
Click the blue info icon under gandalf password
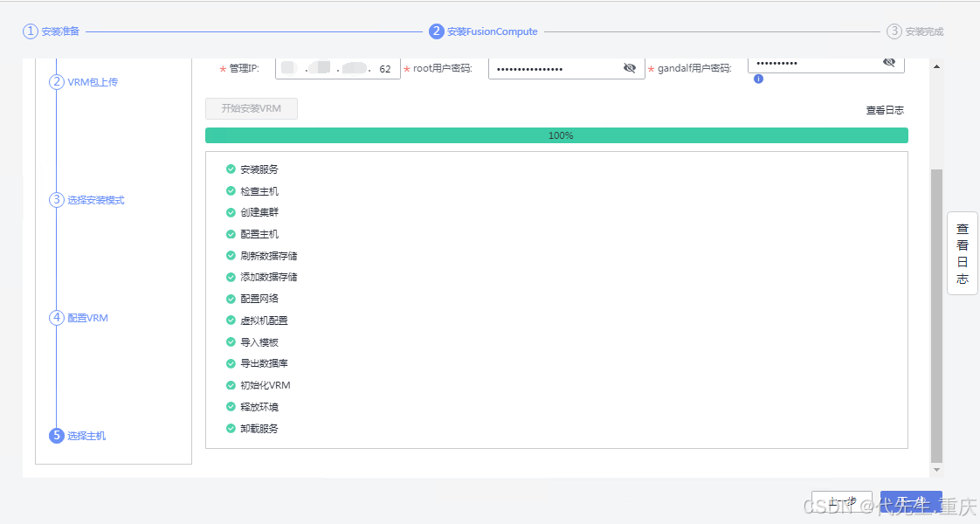click(x=758, y=79)
